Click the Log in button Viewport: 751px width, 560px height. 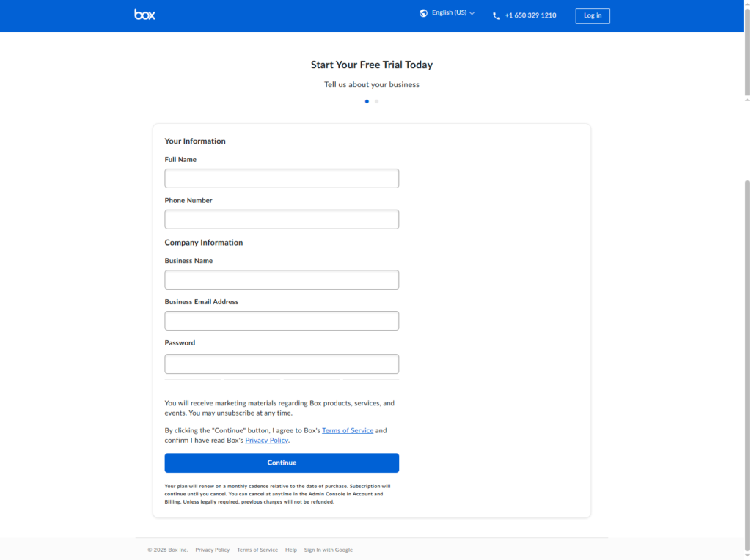(593, 15)
